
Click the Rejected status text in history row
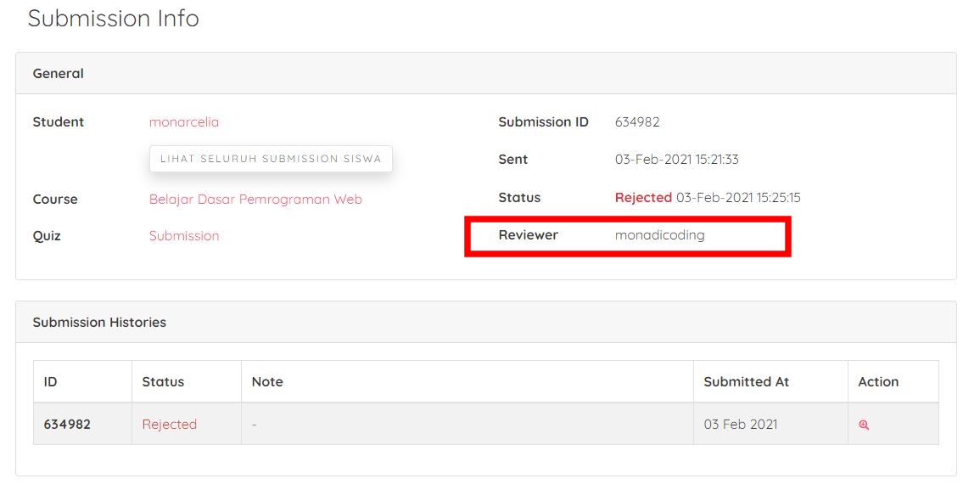(169, 423)
